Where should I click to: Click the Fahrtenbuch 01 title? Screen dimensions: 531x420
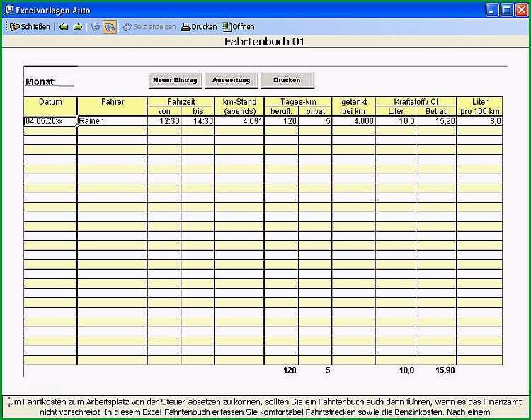click(265, 42)
